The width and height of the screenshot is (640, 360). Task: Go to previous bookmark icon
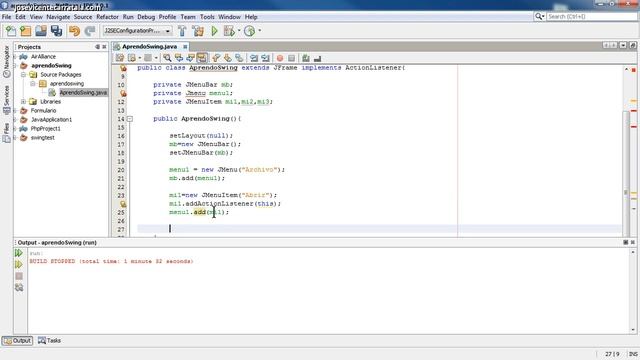216,58
